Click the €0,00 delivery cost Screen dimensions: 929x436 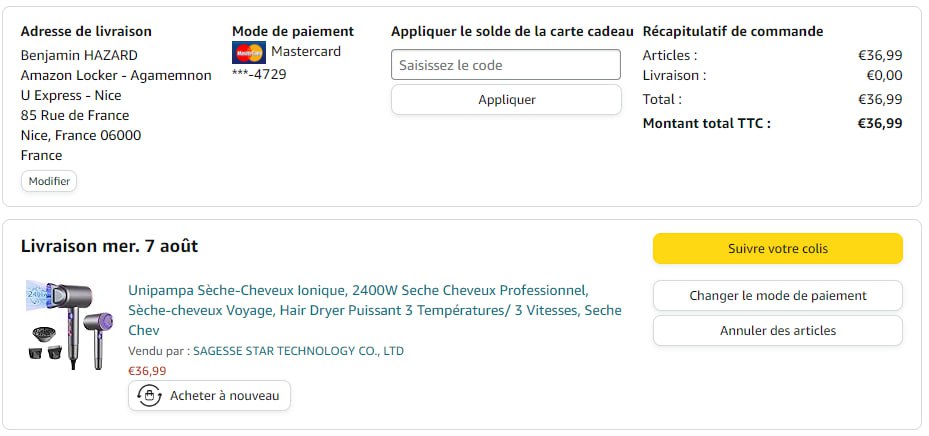click(883, 75)
